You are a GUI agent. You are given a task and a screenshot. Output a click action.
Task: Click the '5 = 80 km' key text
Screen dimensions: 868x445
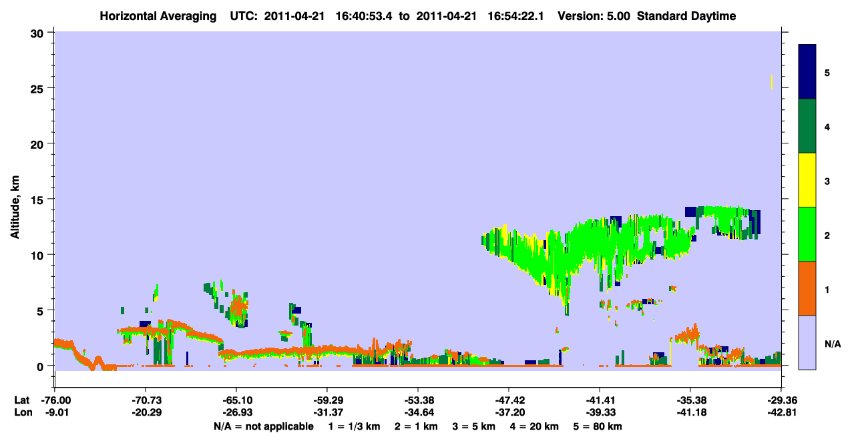tap(598, 426)
